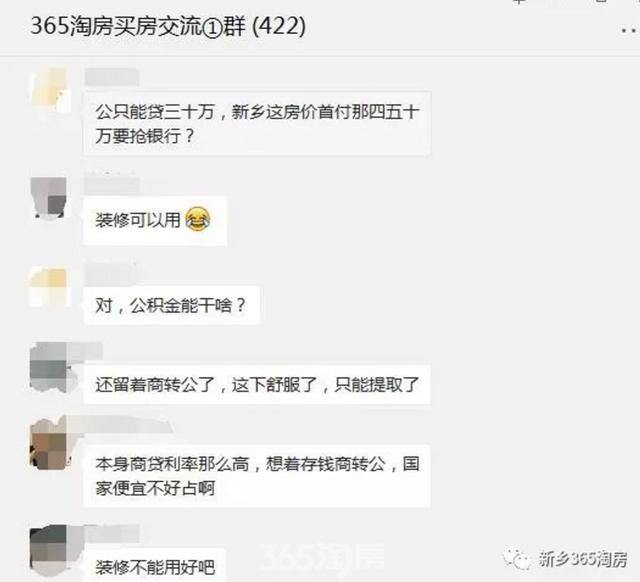
Task: Select the '对，公积金能干啥？' bubble
Action: pyautogui.click(x=171, y=305)
